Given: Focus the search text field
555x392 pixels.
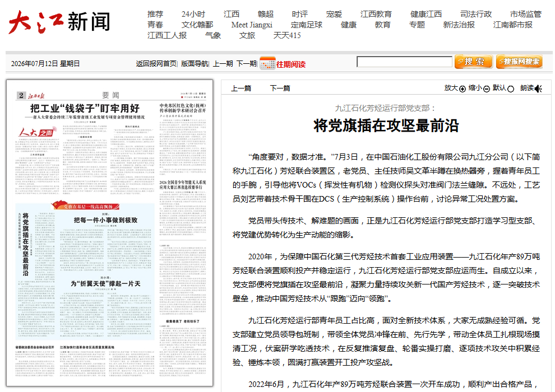Looking at the screenshot, I should pos(404,62).
